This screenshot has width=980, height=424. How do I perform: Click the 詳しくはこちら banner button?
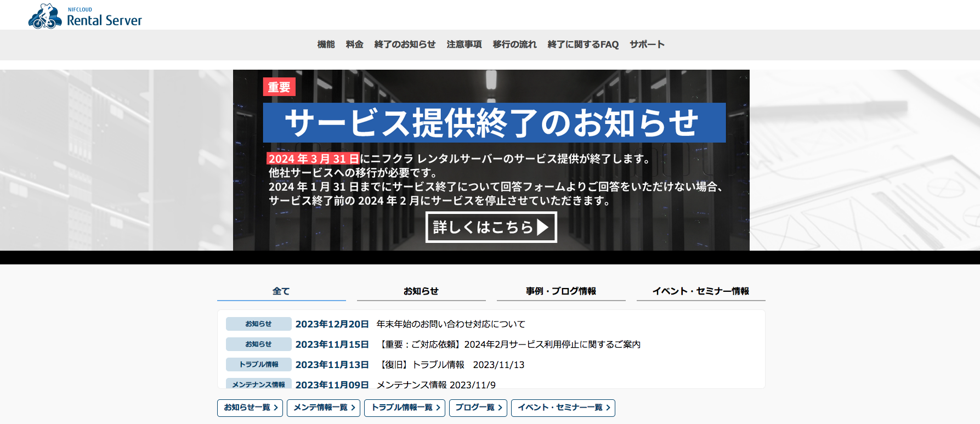point(491,227)
